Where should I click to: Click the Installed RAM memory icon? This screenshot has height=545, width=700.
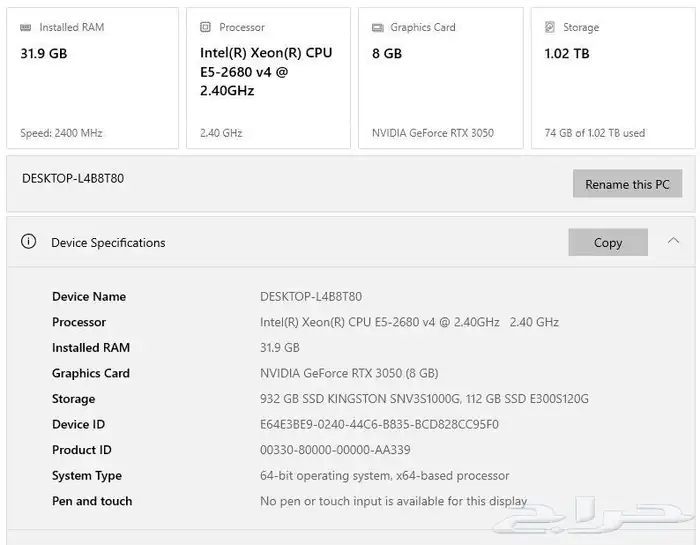click(x=26, y=28)
